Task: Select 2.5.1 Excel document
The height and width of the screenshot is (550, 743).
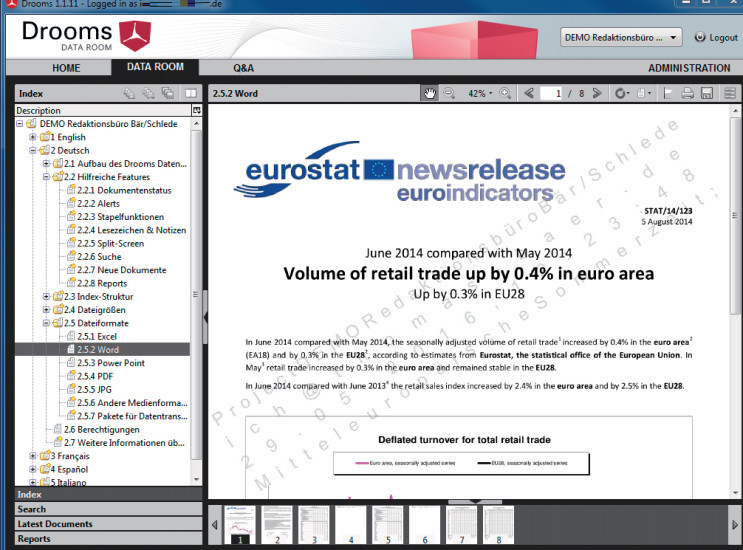Action: pos(97,336)
